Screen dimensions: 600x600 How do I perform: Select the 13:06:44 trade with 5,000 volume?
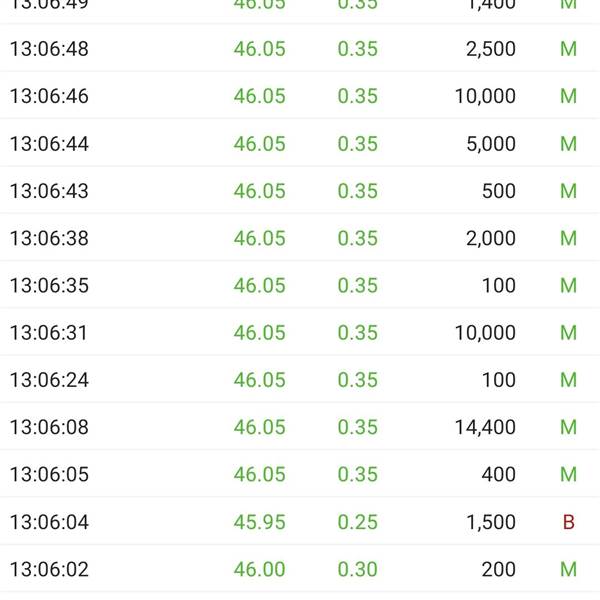click(x=300, y=143)
